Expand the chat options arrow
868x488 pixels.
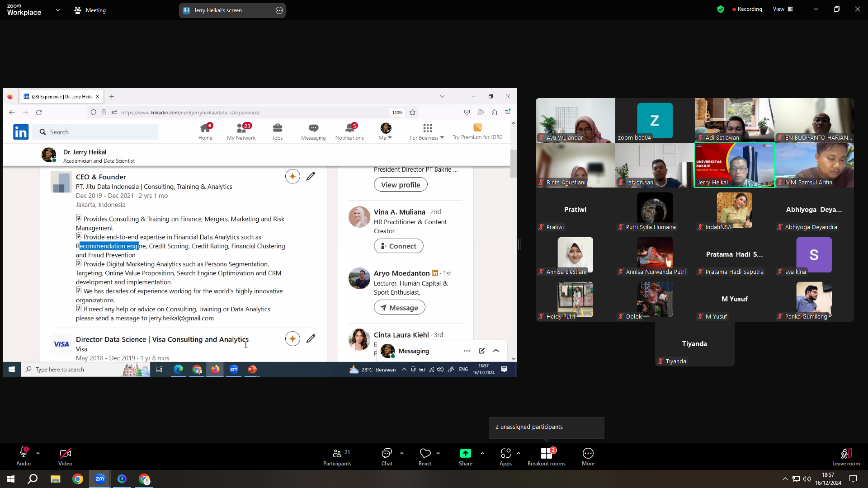(x=402, y=453)
